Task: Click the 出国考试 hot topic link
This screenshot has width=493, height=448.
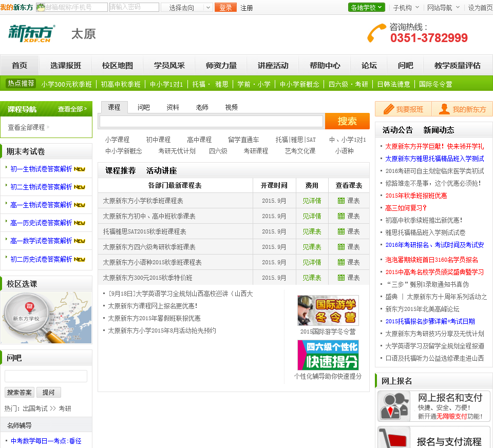Action: (35, 408)
